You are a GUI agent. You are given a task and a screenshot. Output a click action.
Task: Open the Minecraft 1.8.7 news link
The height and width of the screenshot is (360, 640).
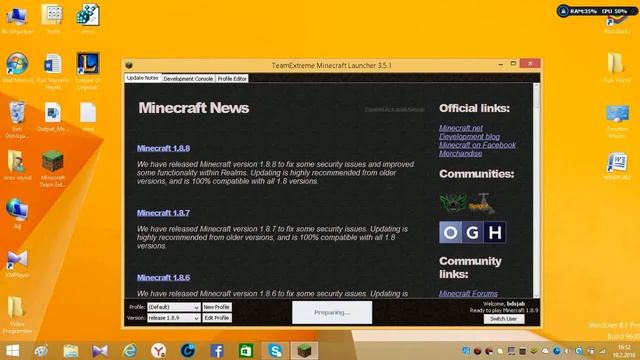tap(163, 213)
